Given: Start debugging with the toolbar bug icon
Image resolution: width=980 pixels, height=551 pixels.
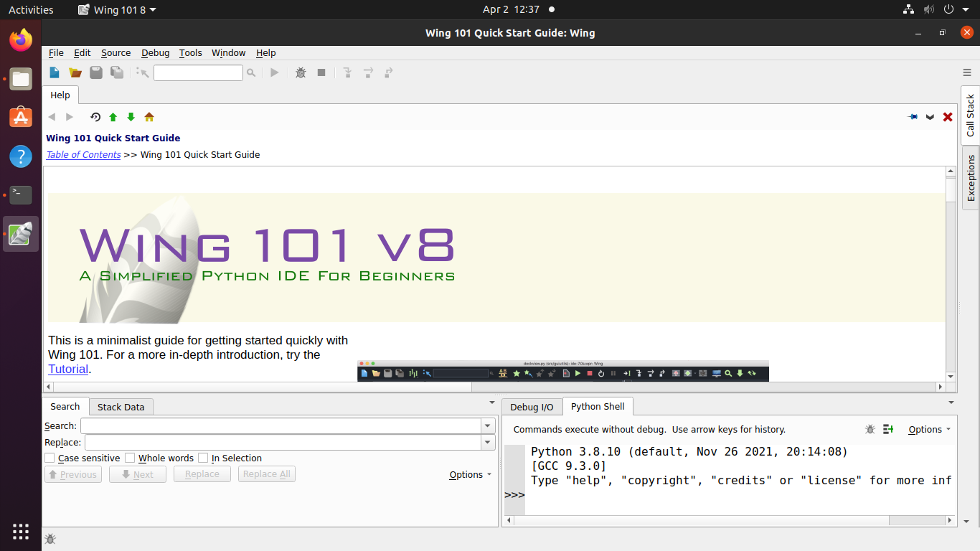Looking at the screenshot, I should [301, 72].
